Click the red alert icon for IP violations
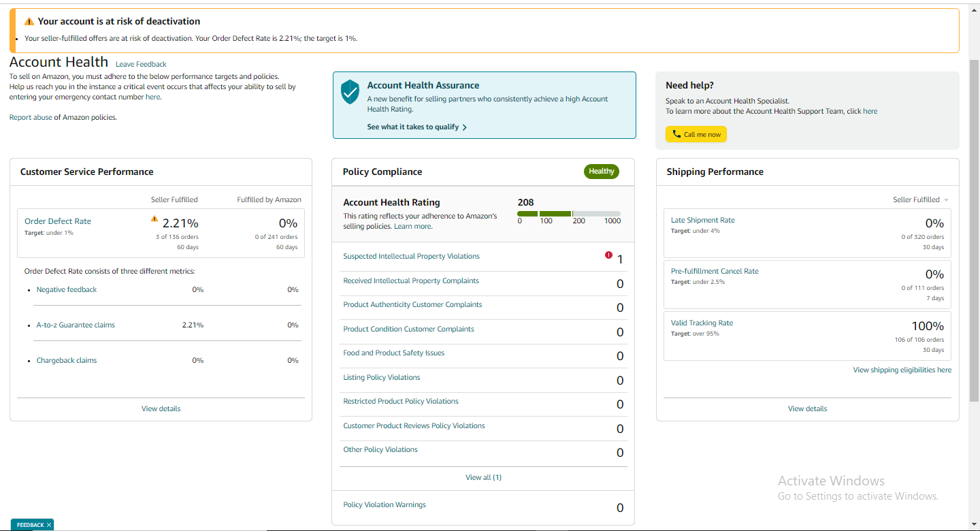 [x=608, y=255]
